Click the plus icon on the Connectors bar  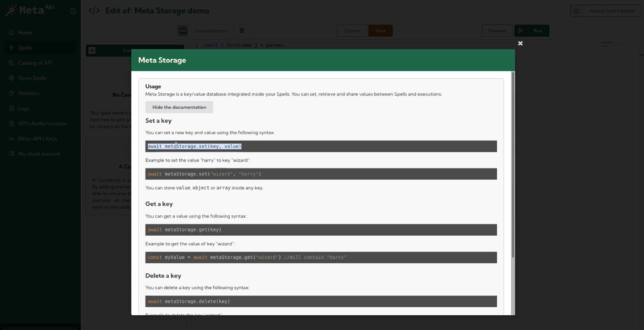point(92,50)
